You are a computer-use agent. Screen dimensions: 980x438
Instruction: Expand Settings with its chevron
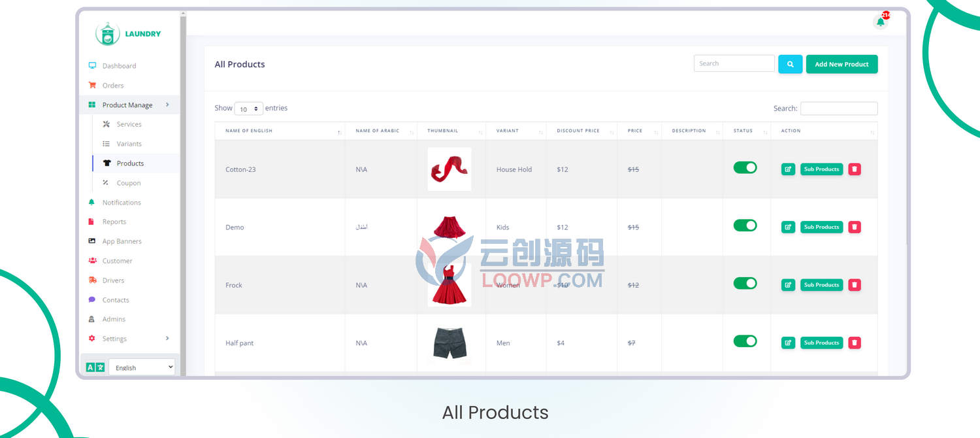coord(167,338)
